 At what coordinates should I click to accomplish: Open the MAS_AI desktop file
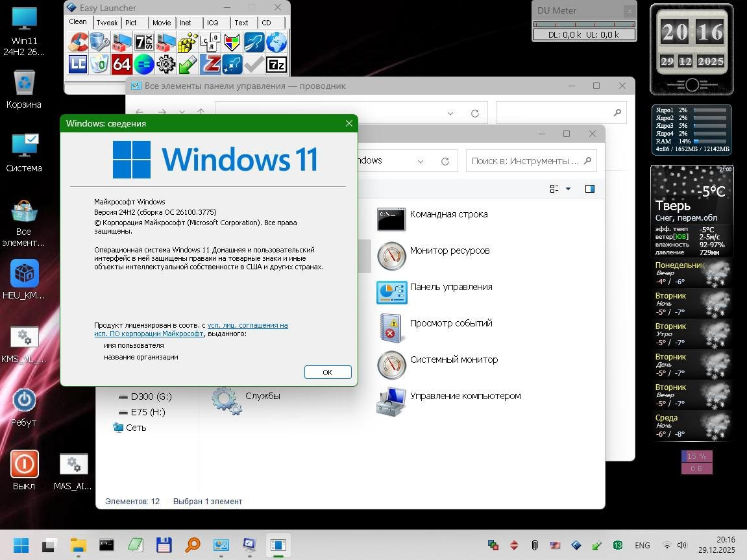[73, 472]
